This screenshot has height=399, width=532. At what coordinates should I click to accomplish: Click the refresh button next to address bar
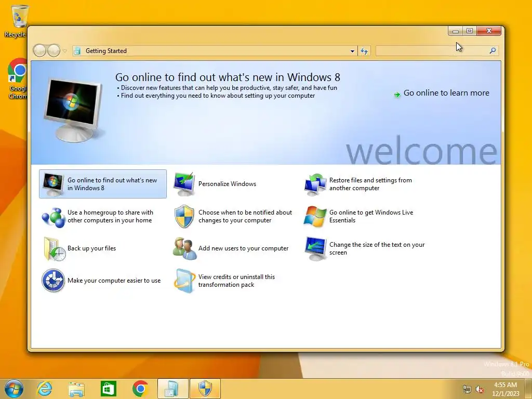click(364, 51)
